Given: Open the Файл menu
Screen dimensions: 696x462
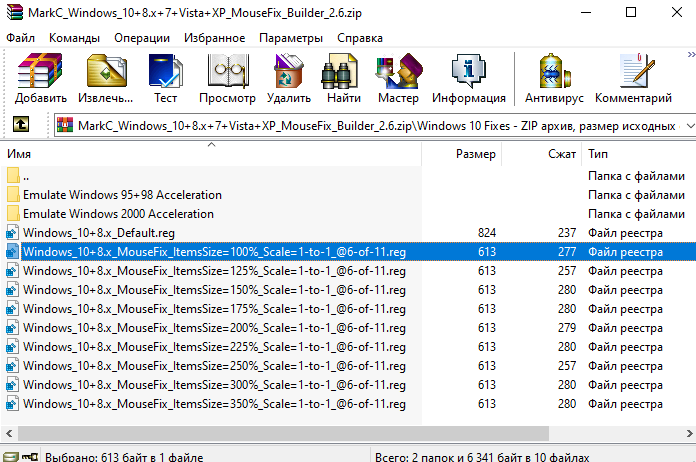Looking at the screenshot, I should pos(20,38).
